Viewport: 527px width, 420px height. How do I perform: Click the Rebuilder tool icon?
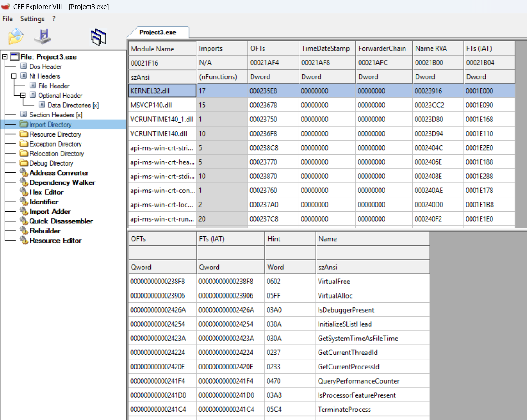[24, 231]
